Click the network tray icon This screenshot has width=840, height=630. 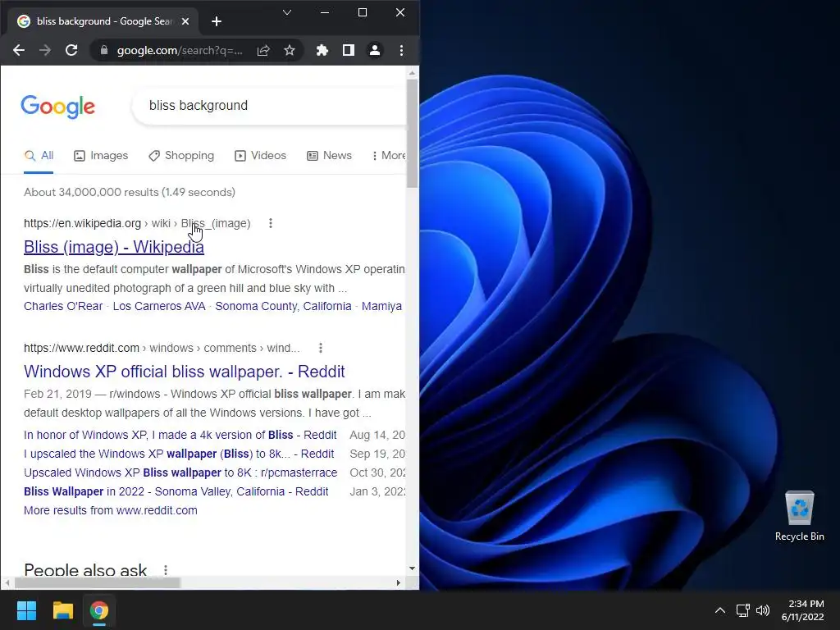[x=742, y=610]
